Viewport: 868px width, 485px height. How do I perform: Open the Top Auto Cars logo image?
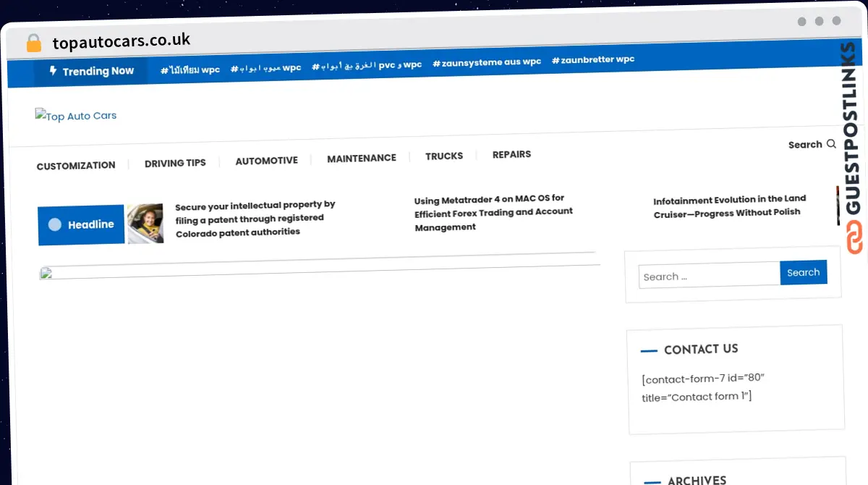point(76,116)
